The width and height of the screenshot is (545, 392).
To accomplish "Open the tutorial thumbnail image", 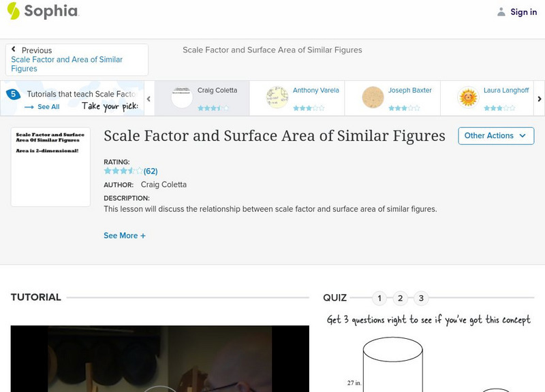I will point(50,167).
